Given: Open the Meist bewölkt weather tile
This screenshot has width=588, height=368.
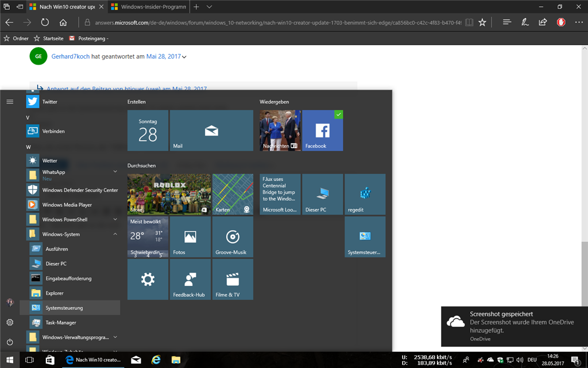Looking at the screenshot, I should coord(148,236).
